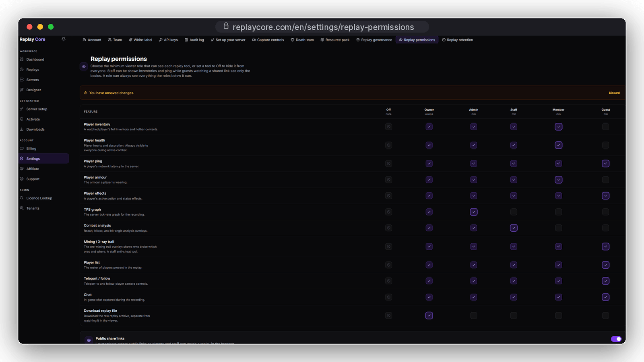This screenshot has height=362, width=644.
Task: Click the Downloads sidebar icon
Action: tap(22, 129)
